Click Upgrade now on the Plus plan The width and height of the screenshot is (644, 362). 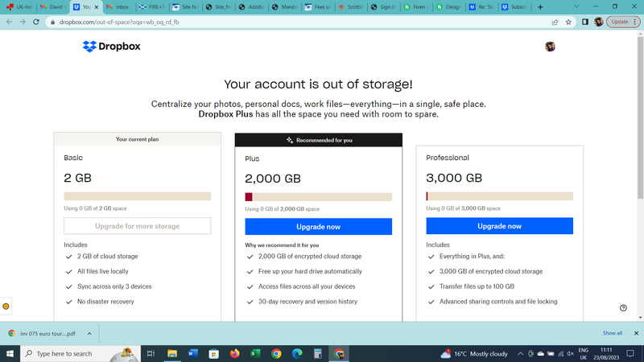318,227
